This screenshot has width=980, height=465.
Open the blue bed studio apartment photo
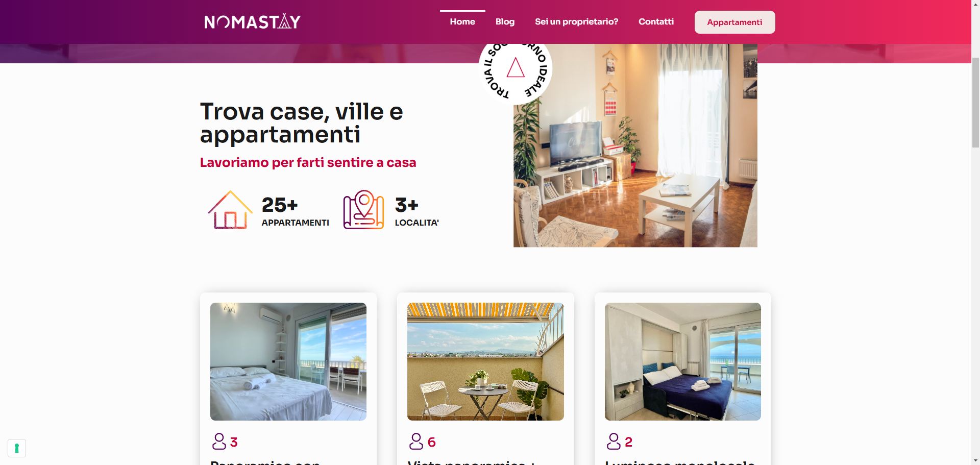click(683, 361)
